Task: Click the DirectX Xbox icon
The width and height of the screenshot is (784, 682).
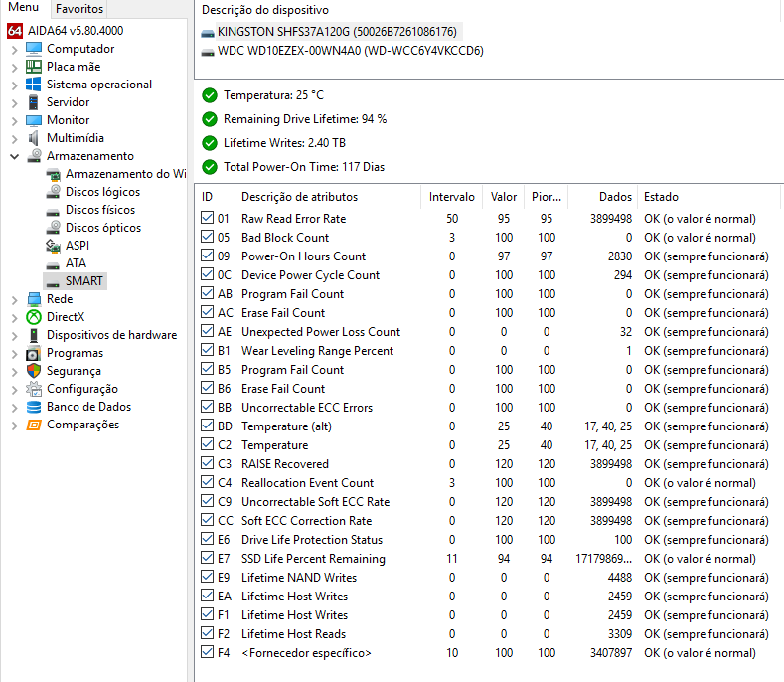Action: (x=34, y=317)
